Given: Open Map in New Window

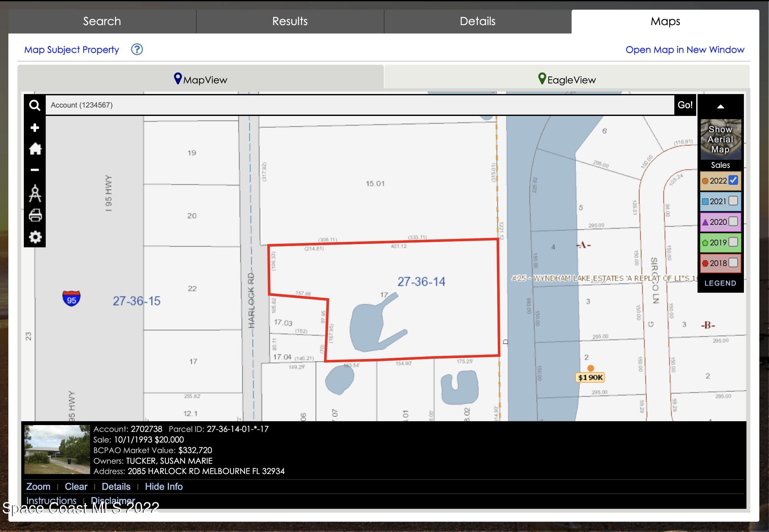Looking at the screenshot, I should [685, 50].
